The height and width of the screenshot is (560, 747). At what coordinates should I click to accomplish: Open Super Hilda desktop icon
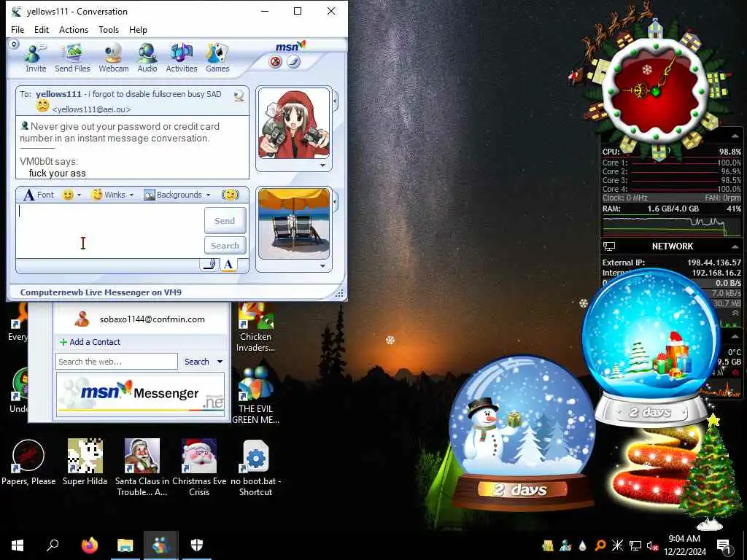tap(85, 462)
